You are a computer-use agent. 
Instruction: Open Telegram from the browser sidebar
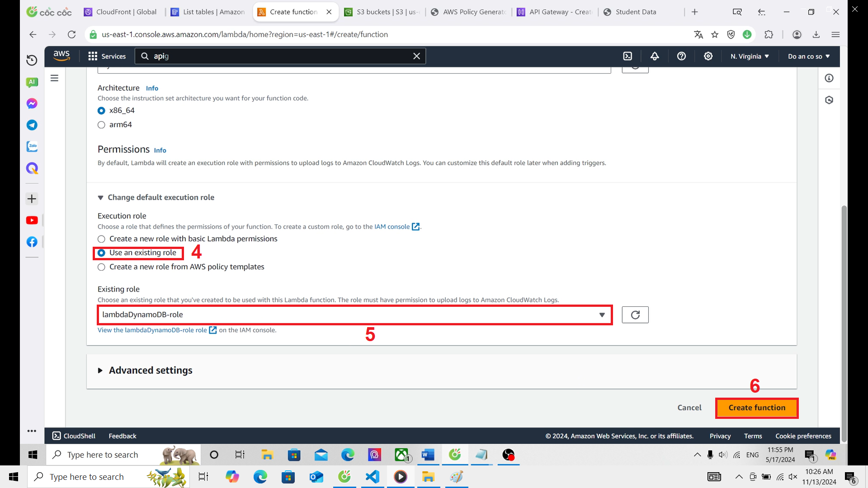[x=32, y=125]
